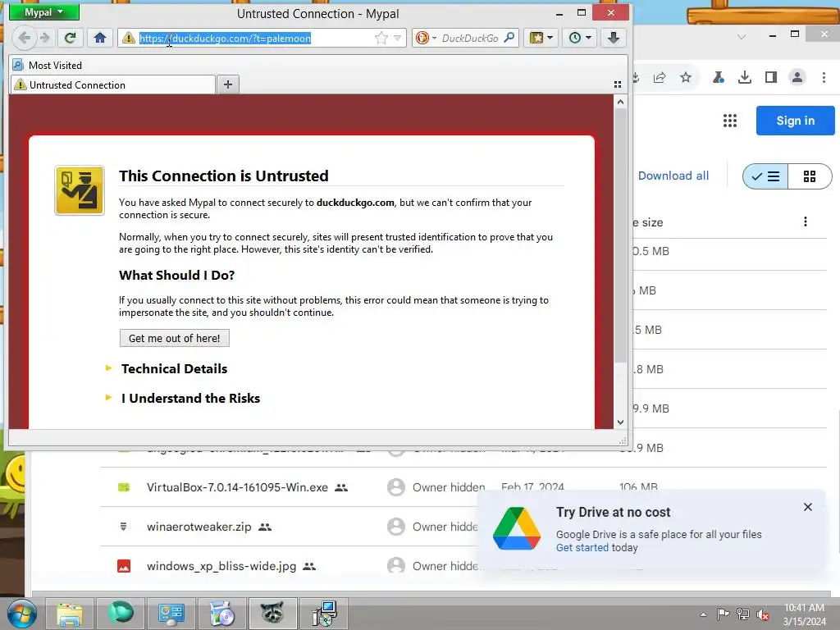The image size is (840, 630).
Task: Open the green globe browser taskbar icon
Action: [120, 614]
